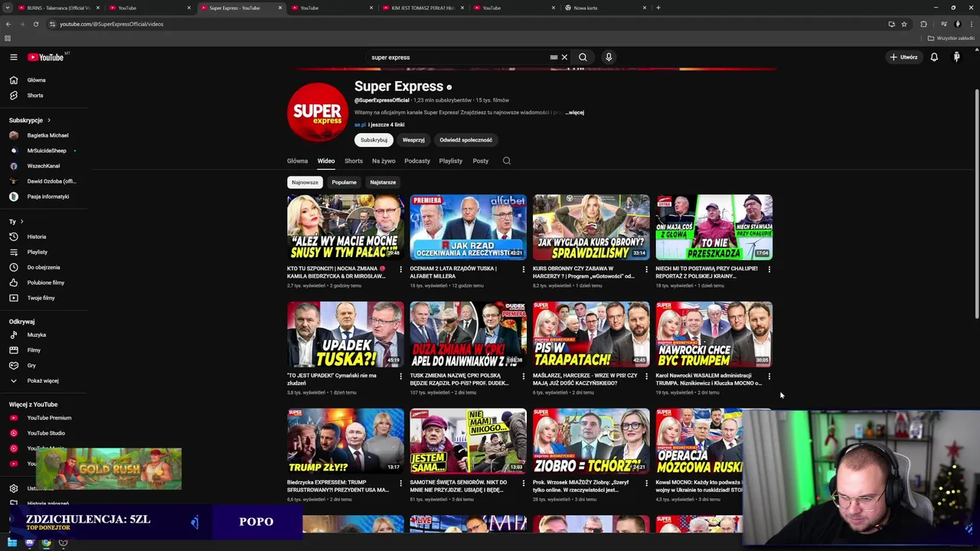Switch to the Podcasty channel tab

pyautogui.click(x=417, y=161)
